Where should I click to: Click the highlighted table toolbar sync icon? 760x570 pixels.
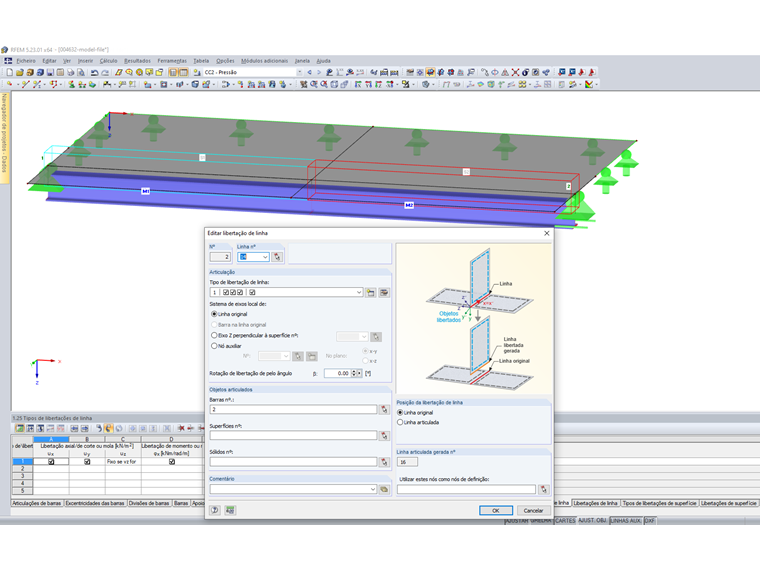point(109,428)
